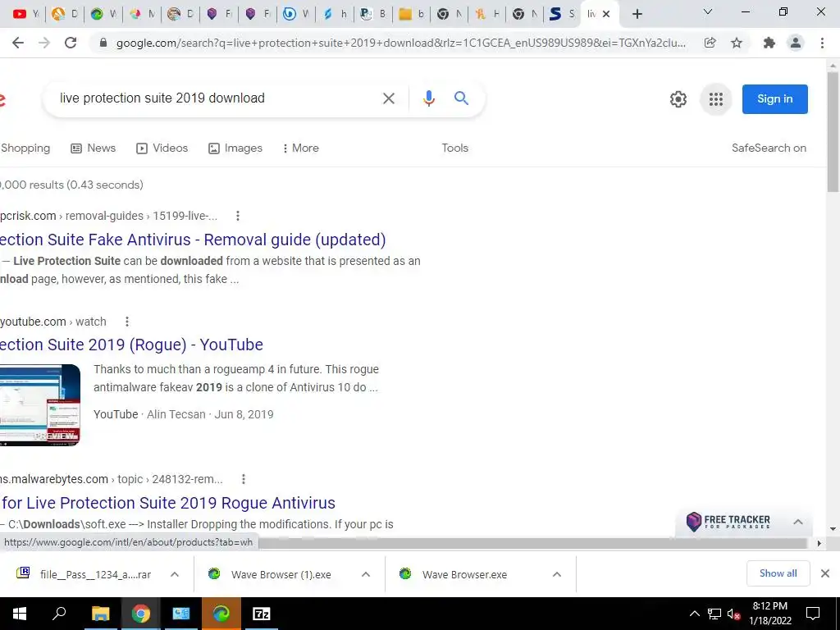The height and width of the screenshot is (630, 840).
Task: Bookmark this page with the star icon
Action: (737, 43)
